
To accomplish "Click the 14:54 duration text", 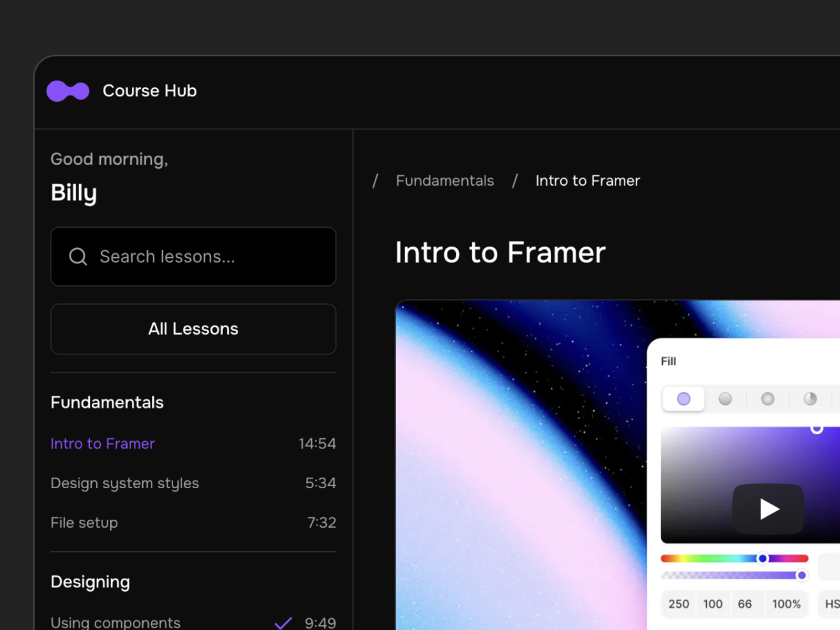I will [x=317, y=444].
